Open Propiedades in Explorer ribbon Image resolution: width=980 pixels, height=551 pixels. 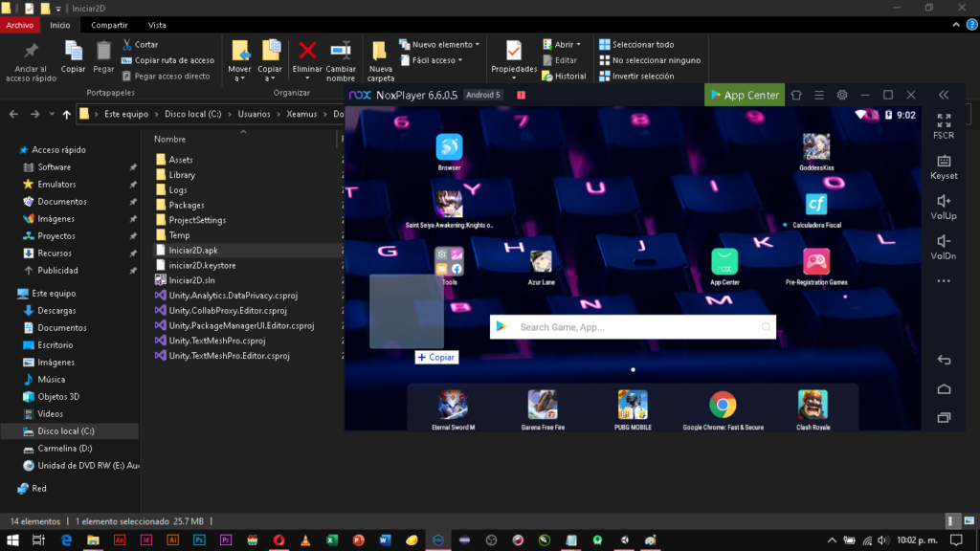tap(514, 60)
